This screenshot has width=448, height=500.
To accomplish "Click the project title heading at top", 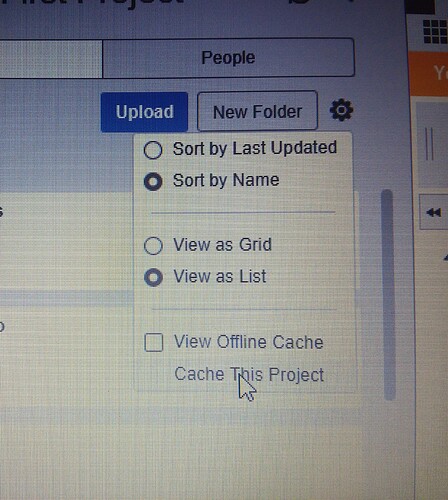I will click(x=92, y=3).
